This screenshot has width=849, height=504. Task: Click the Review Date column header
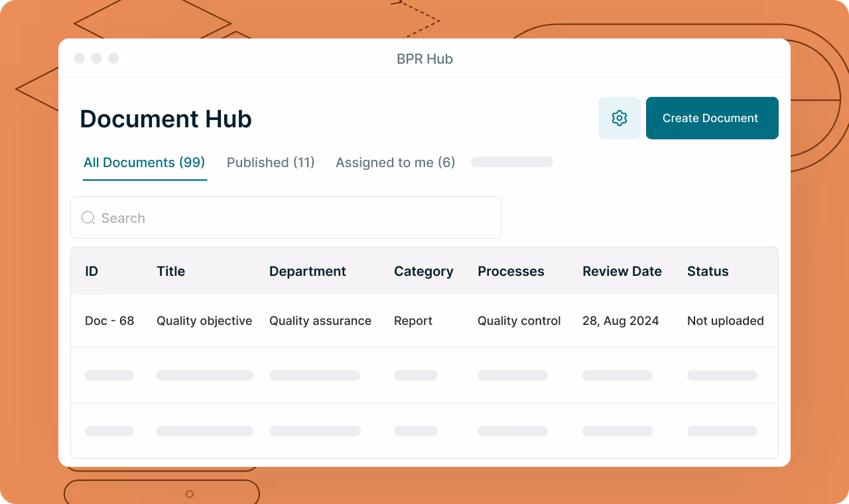pyautogui.click(x=622, y=271)
